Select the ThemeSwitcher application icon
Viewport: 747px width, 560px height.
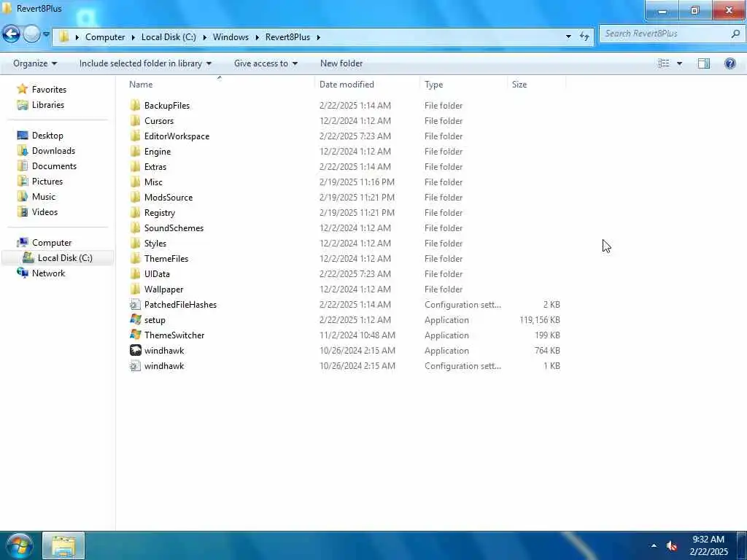135,335
